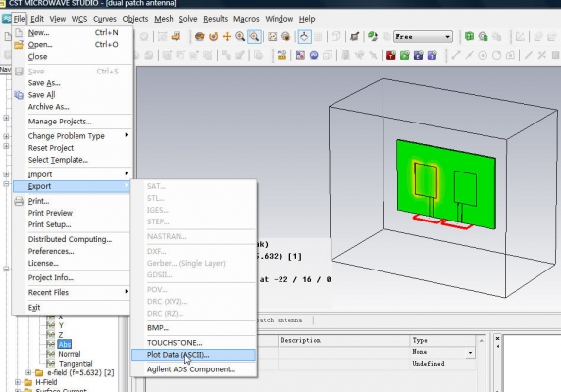Viewport: 561px width, 392px height.
Task: Select the Rotate in view plane tool
Action: [x=213, y=36]
